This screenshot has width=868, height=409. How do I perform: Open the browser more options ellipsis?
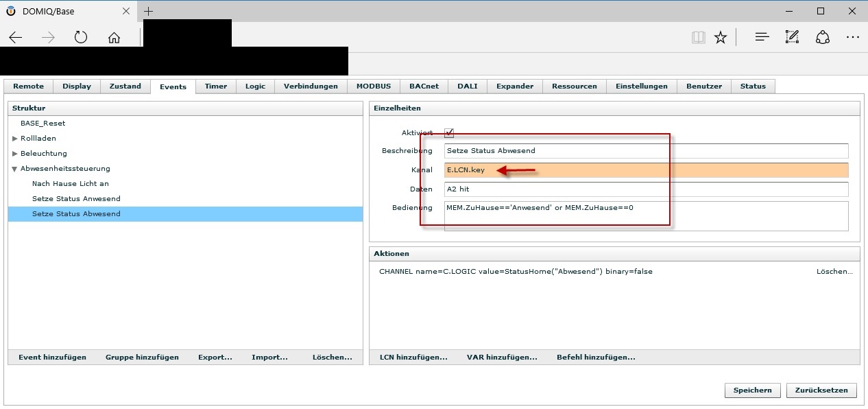click(x=852, y=38)
